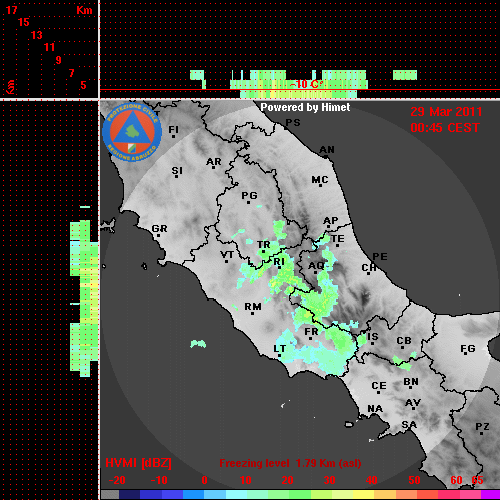Viewport: 500px width, 500px height.
Task: Click the HVMI [dBZ] legend title
Action: 139,463
